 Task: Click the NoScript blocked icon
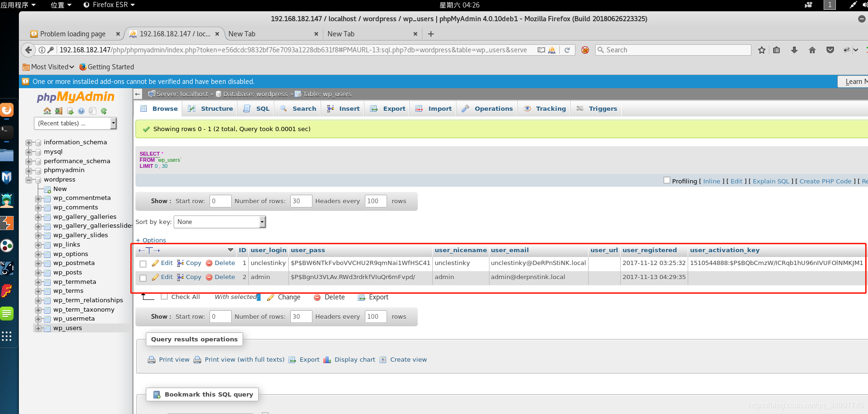585,50
